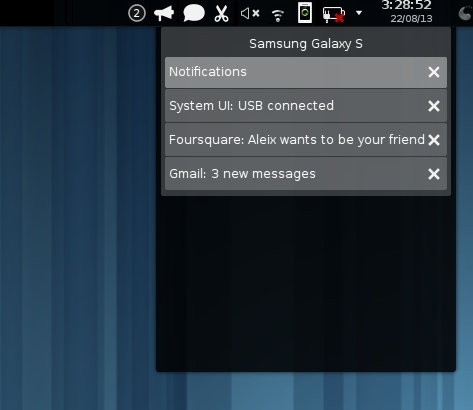473x410 pixels.
Task: Click the moon icon in the panel corner
Action: click(x=466, y=14)
